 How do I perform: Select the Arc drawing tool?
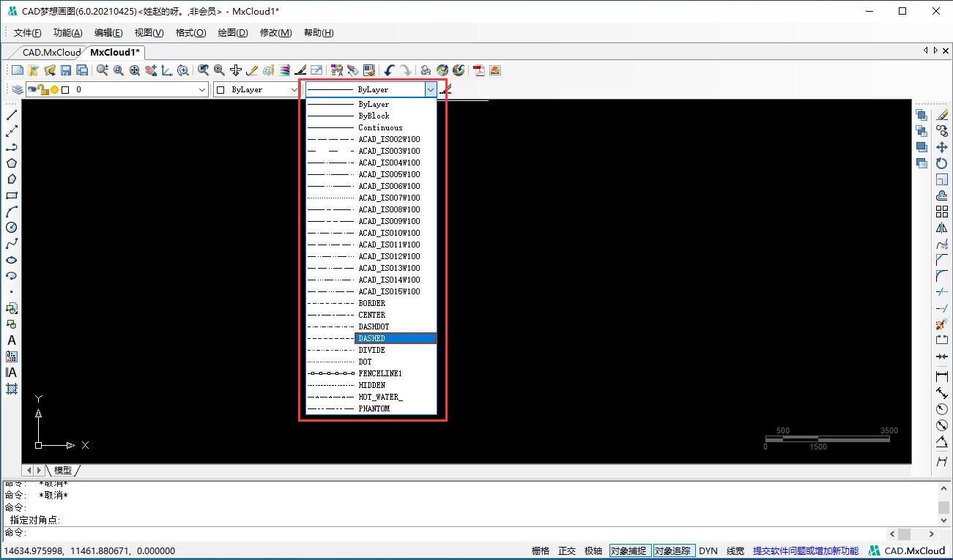12,212
